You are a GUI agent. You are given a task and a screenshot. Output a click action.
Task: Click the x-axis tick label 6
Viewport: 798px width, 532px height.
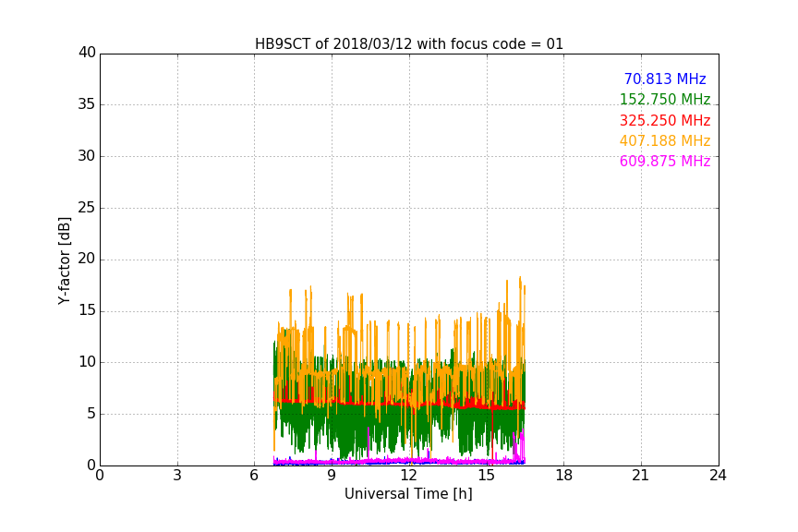254,476
